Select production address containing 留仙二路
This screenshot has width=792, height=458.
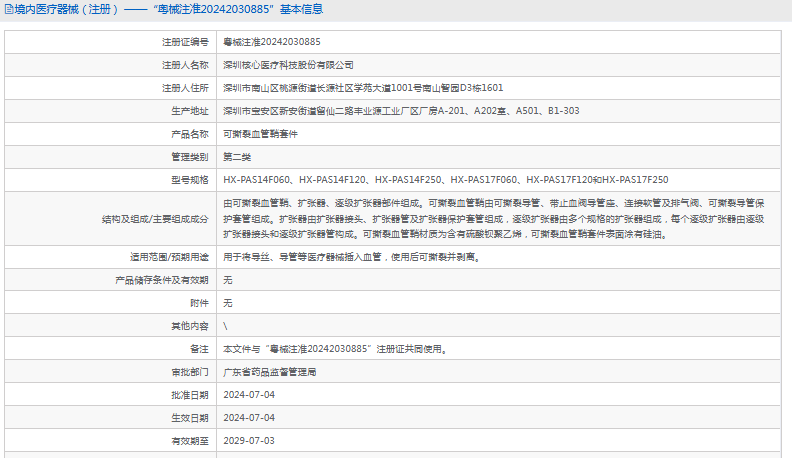[402, 111]
